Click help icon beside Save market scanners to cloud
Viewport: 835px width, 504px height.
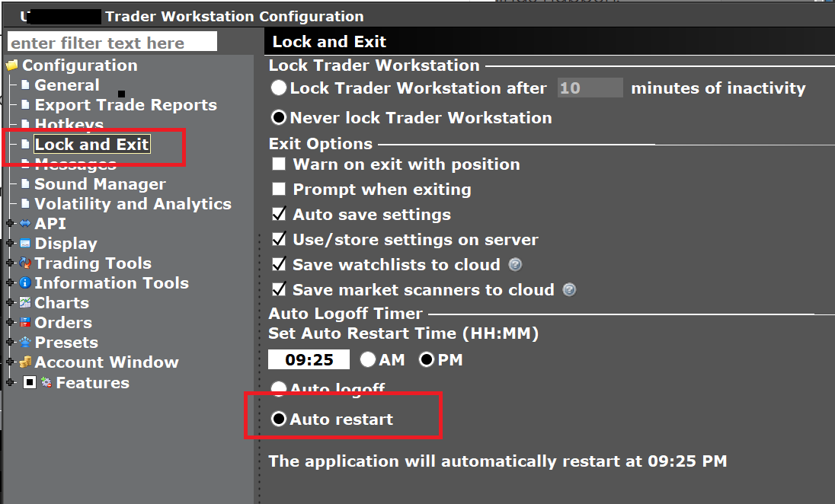569,289
